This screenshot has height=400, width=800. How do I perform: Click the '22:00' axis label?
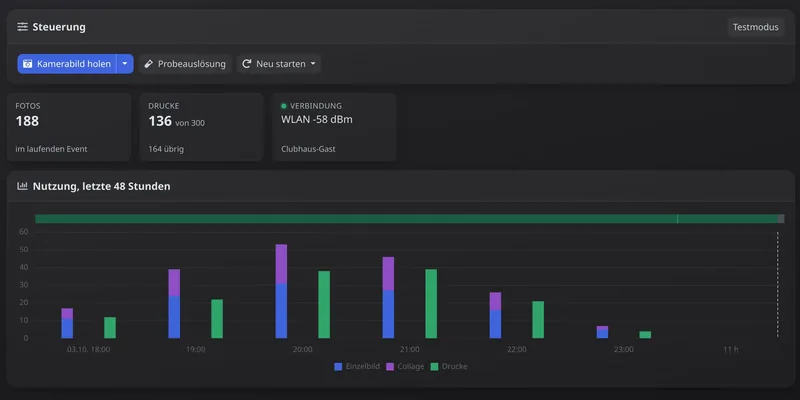(517, 350)
